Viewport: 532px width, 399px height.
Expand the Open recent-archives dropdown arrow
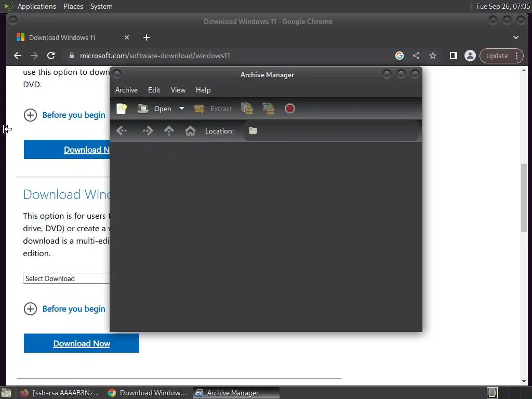click(182, 109)
